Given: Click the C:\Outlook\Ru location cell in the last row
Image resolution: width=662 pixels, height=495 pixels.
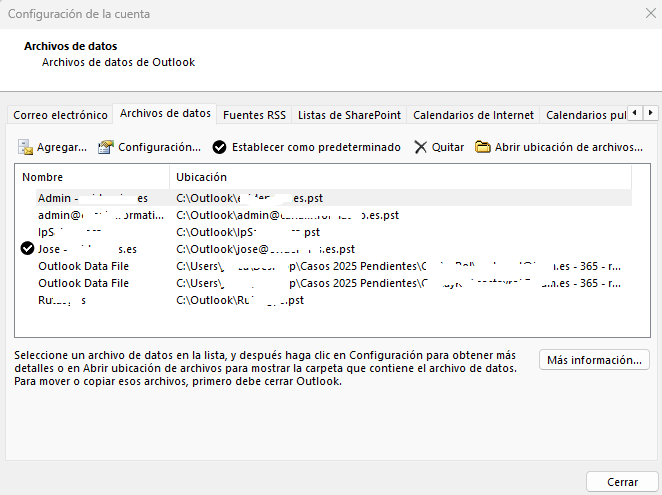Looking at the screenshot, I should click(x=240, y=300).
